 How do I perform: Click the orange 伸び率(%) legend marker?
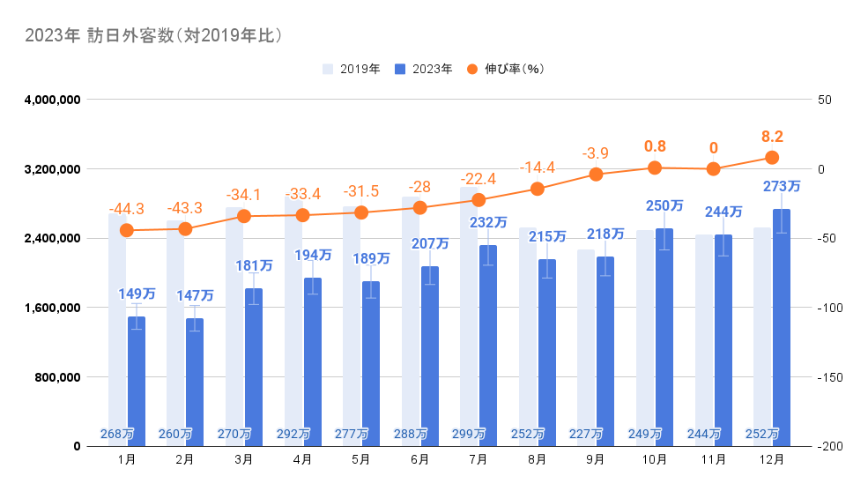(472, 69)
